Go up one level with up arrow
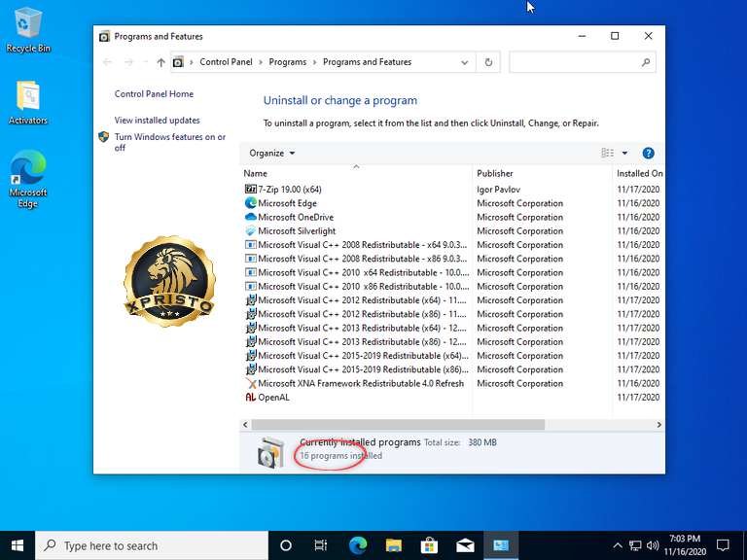Image resolution: width=747 pixels, height=560 pixels. 161,62
